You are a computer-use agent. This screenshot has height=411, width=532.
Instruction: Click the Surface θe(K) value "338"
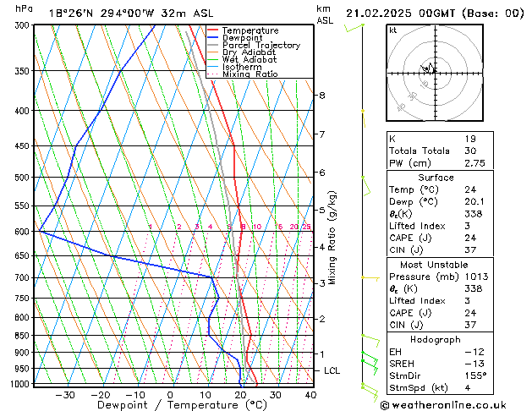[474, 214]
